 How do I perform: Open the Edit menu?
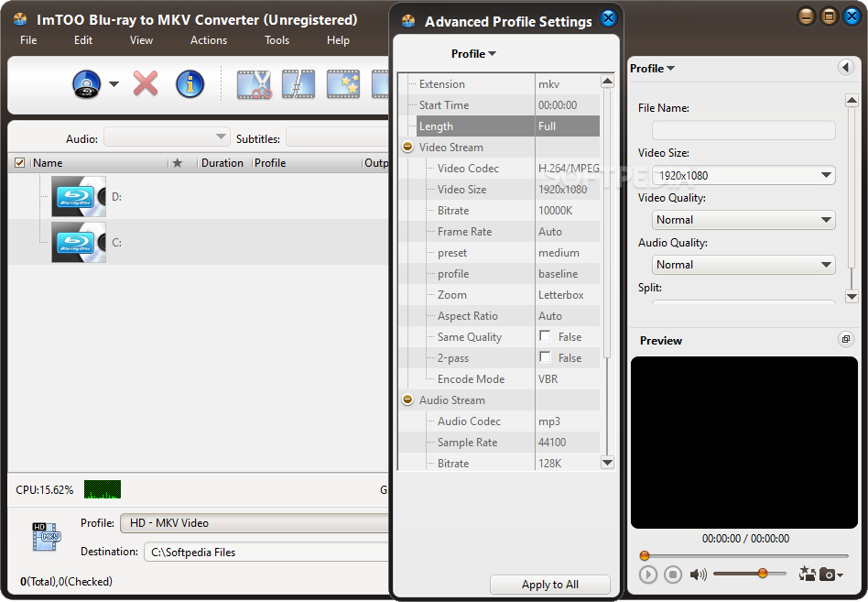(83, 40)
